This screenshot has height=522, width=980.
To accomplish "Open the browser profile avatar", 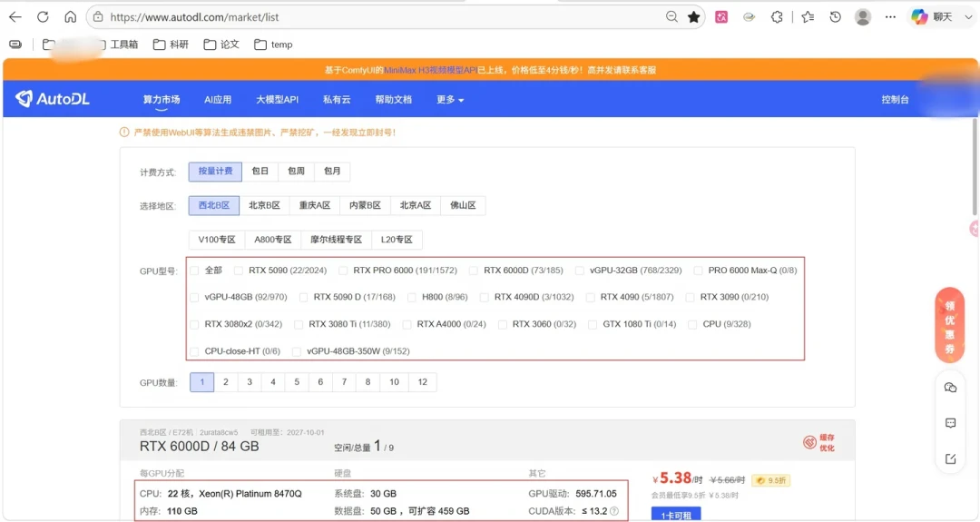I will click(863, 17).
